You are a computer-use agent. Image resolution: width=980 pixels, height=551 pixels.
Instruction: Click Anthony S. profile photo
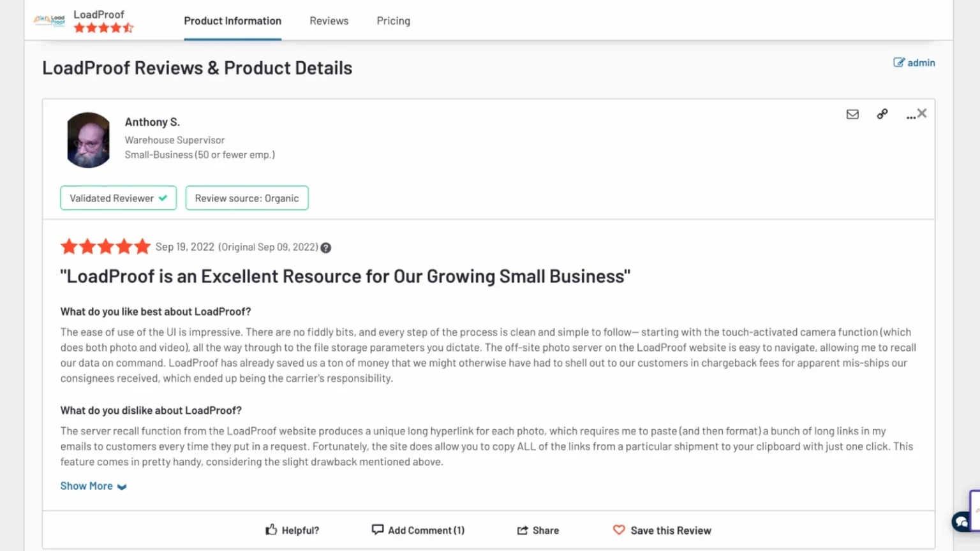(x=89, y=140)
